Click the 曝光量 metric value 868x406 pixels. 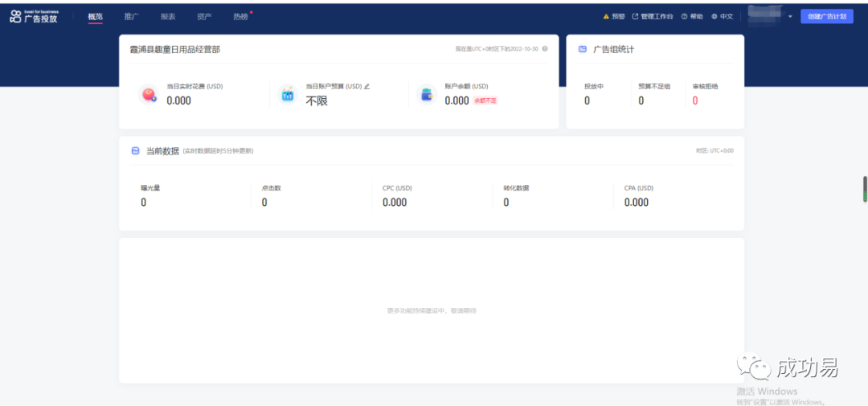pyautogui.click(x=143, y=202)
